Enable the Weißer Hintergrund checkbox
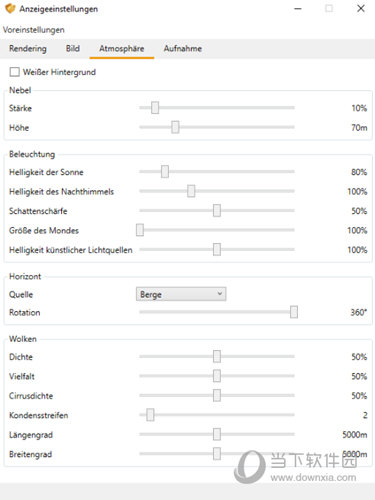 point(15,72)
